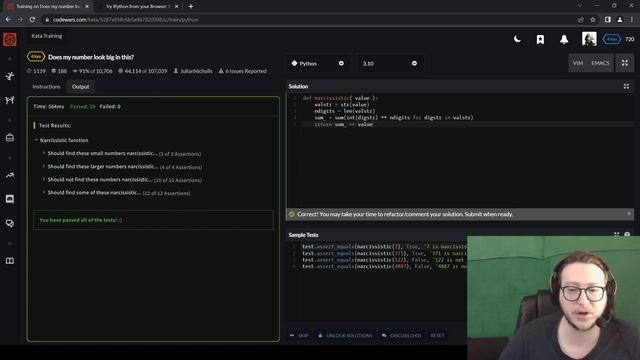
Task: Toggle dark mode moon icon
Action: (517, 39)
